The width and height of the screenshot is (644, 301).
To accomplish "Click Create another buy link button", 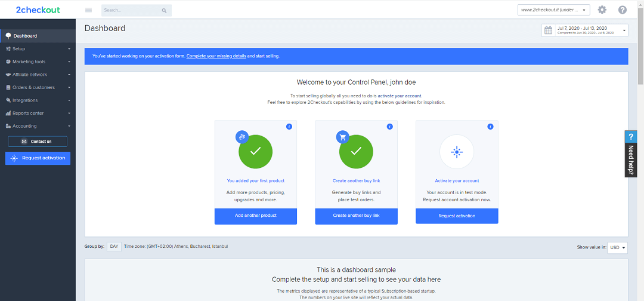I will 356,216.
